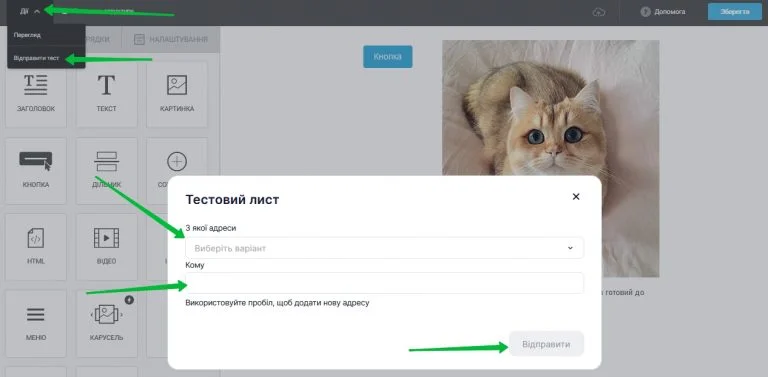
Task: Click the Допомога help icon
Action: 646,12
